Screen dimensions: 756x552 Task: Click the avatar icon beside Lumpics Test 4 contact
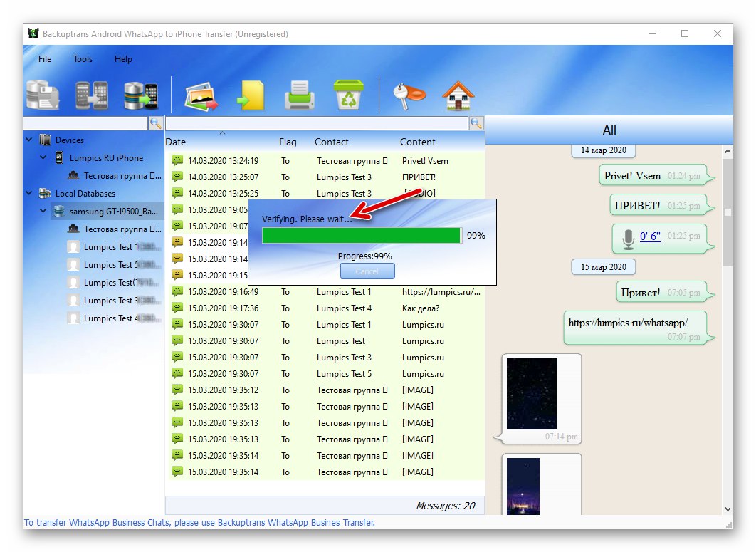pos(73,318)
